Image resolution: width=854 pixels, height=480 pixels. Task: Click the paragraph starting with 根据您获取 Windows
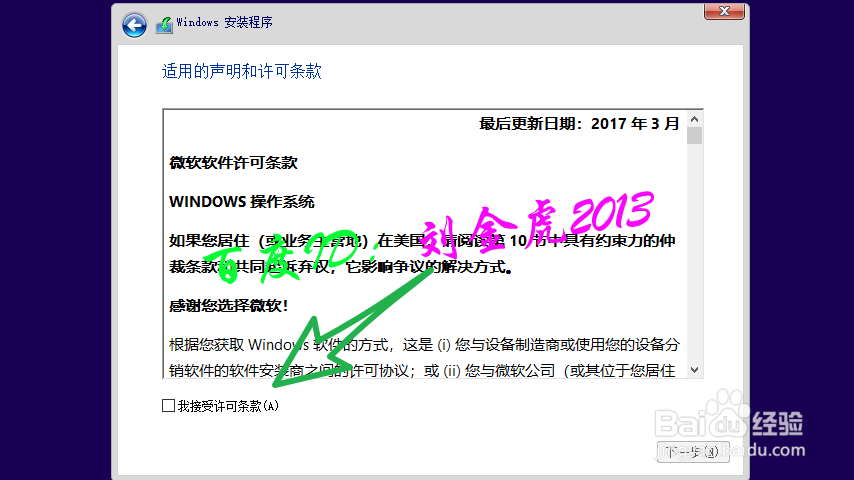click(x=424, y=357)
